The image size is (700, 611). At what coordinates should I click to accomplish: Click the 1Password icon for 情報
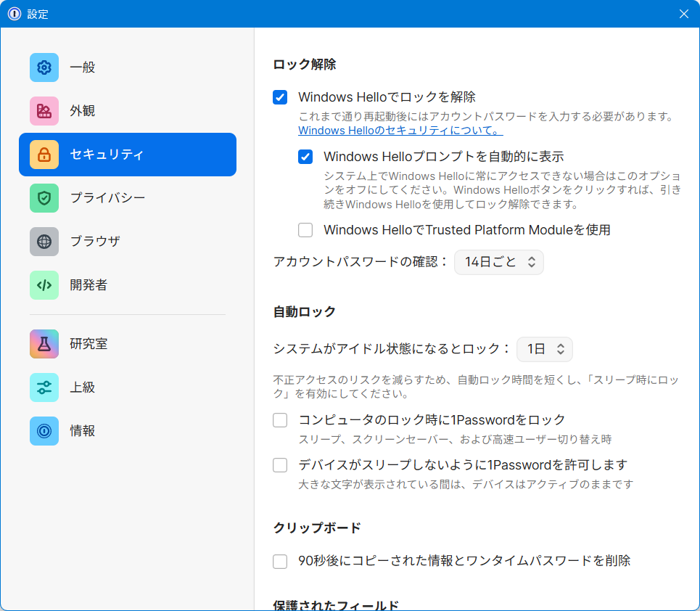[x=44, y=431]
